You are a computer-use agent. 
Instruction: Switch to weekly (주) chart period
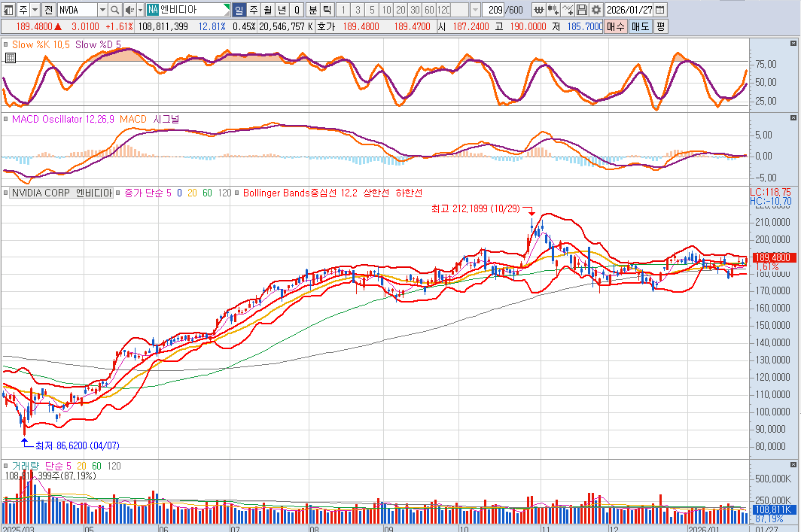click(253, 10)
